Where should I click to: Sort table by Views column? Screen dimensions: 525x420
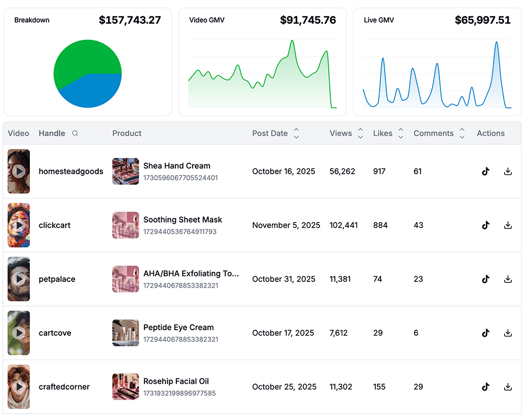point(360,133)
